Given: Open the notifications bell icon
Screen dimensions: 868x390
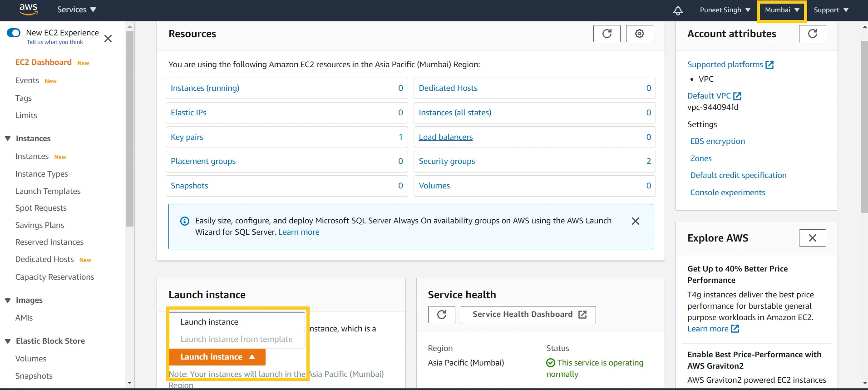Looking at the screenshot, I should click(678, 10).
